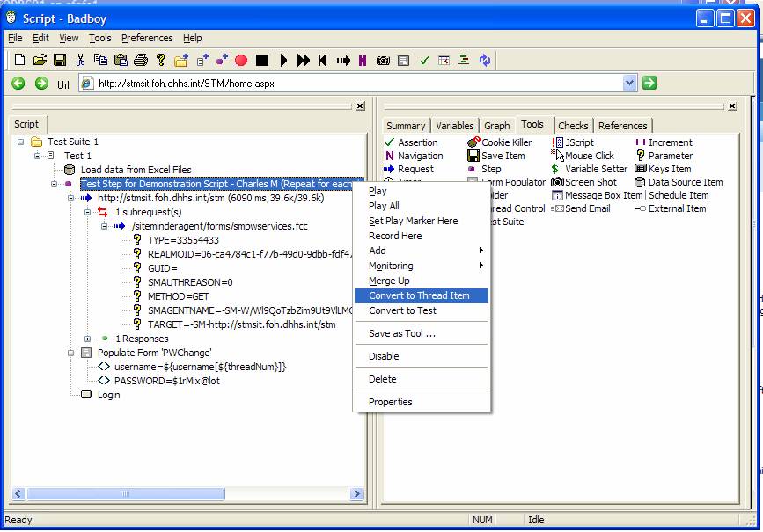Click the red Record button in toolbar
Viewport: 763px width, 532px height.
coord(241,61)
